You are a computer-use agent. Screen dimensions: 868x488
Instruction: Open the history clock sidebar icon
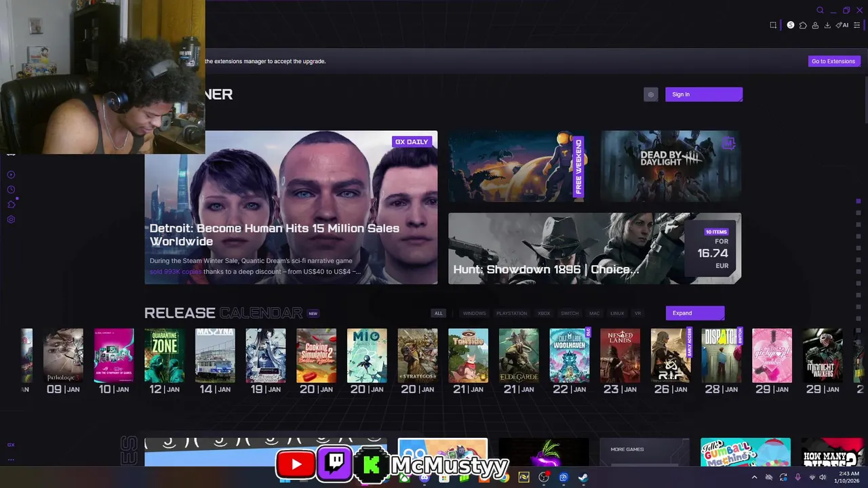(11, 190)
